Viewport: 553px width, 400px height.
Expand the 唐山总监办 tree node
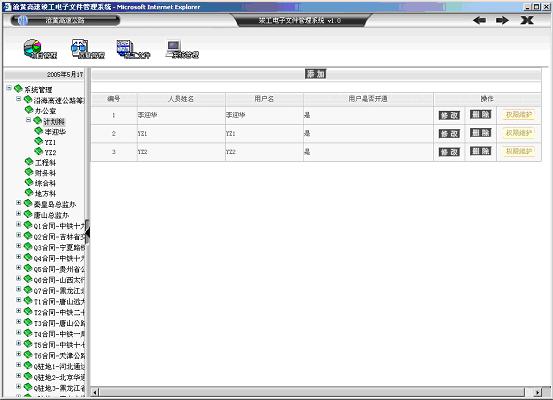[19, 213]
